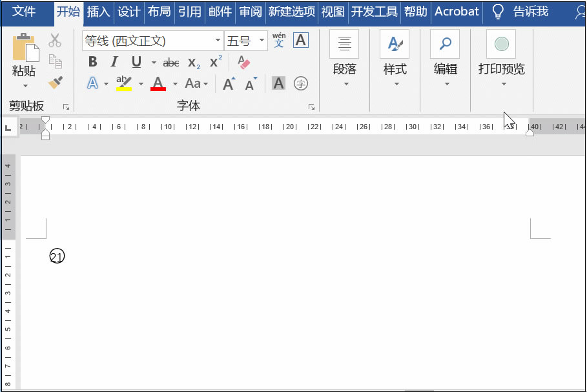Viewport: 587px width, 392px height.
Task: Switch to the Review tab
Action: point(251,12)
